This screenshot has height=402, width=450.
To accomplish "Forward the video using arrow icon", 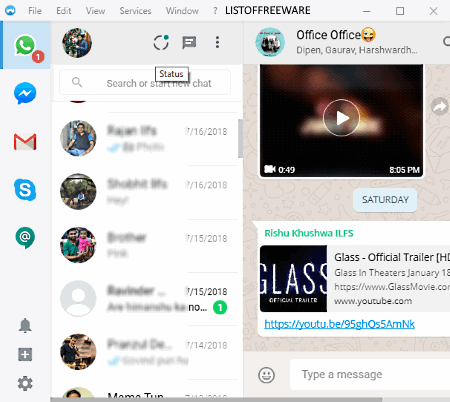I will click(440, 107).
